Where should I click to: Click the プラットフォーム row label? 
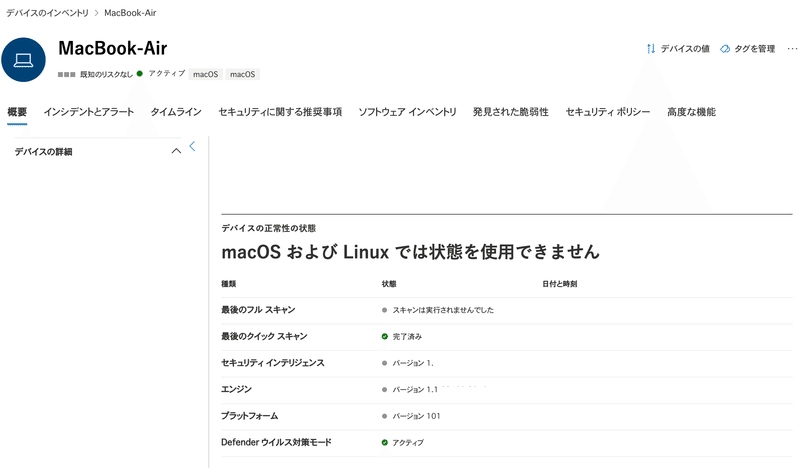click(249, 416)
